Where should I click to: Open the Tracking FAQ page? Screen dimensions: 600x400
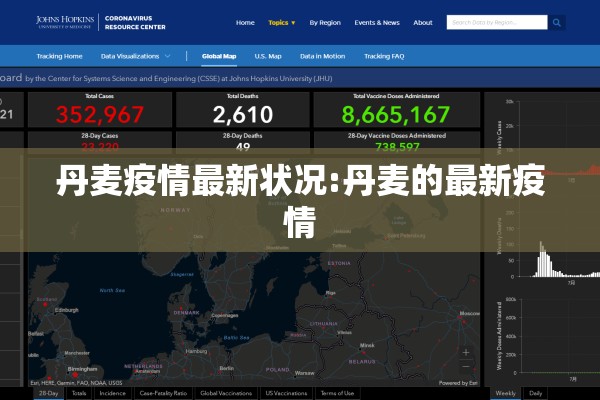[384, 56]
